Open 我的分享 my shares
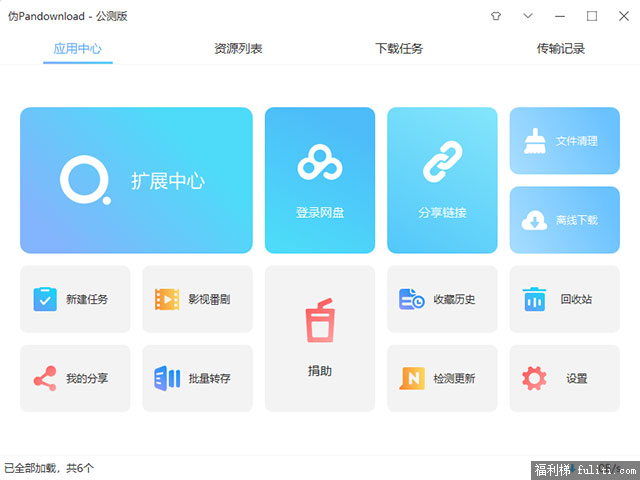 (75, 378)
